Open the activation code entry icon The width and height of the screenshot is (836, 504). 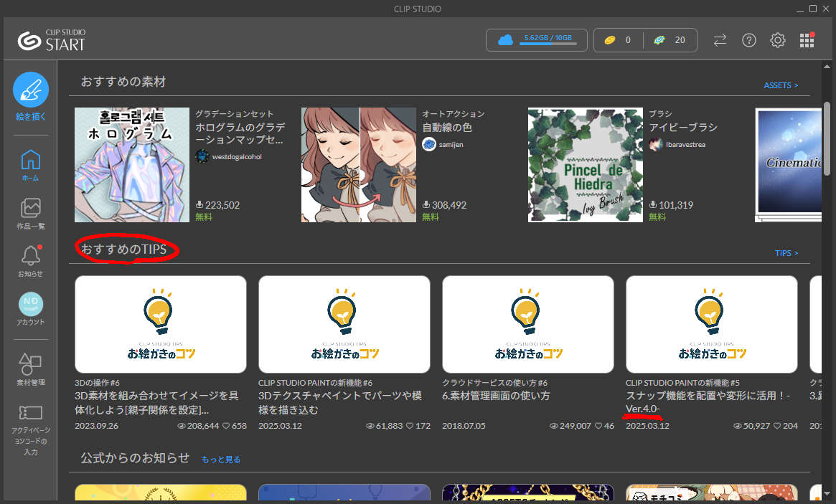point(31,413)
